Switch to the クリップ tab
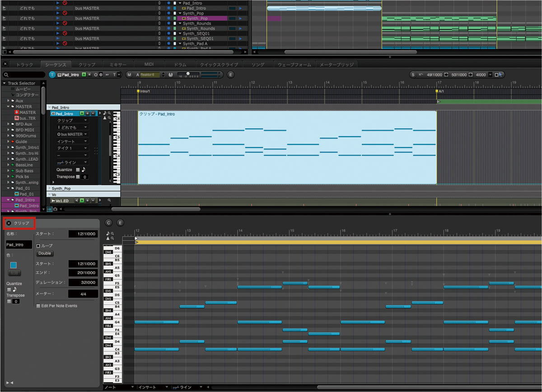The image size is (542, 392). 87,65
